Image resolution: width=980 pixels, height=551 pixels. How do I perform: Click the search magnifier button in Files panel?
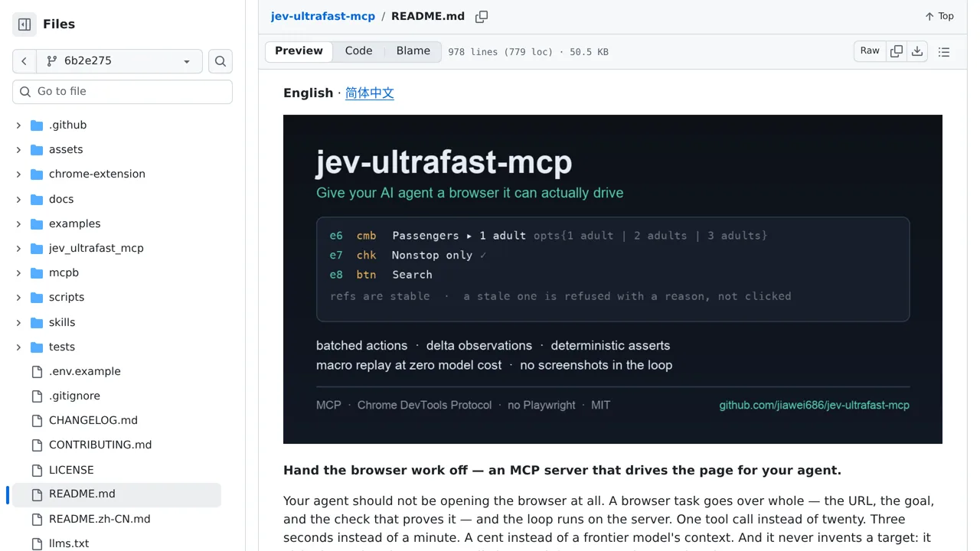[220, 61]
